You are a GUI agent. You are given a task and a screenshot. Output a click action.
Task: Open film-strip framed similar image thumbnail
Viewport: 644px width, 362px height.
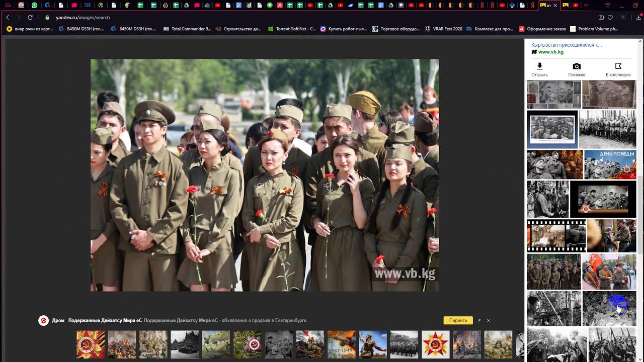pyautogui.click(x=556, y=235)
